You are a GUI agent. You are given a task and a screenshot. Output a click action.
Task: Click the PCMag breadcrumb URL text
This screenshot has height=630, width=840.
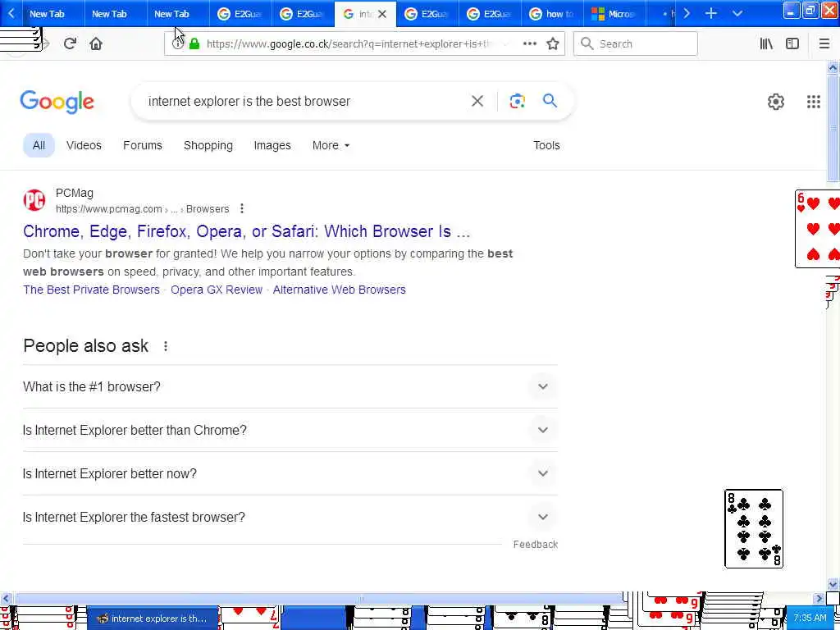(x=142, y=209)
